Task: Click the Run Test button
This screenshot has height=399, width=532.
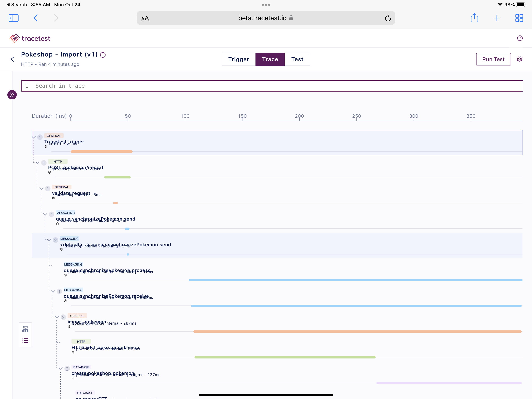Action: [x=493, y=59]
